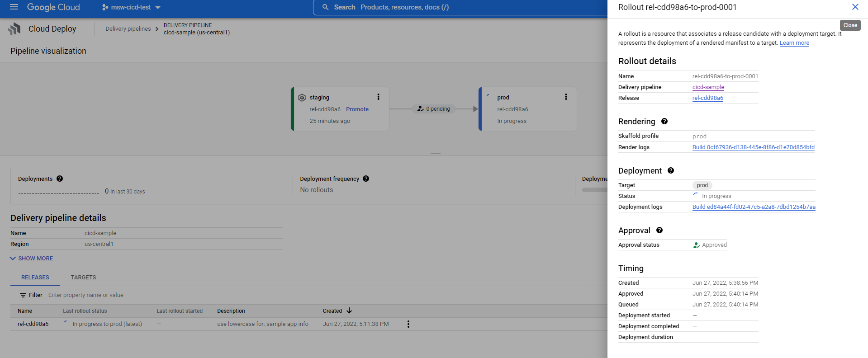
Task: Open rel-cdd98a6 release link in panel
Action: click(707, 98)
